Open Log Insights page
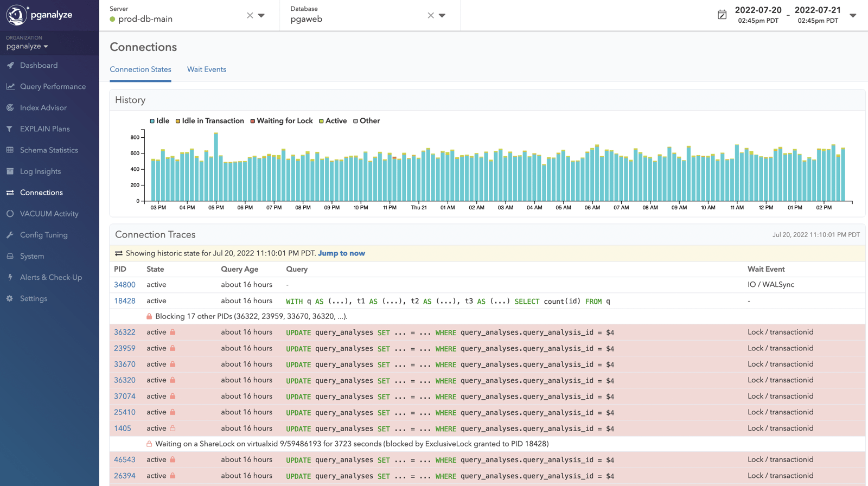The width and height of the screenshot is (868, 486). [40, 171]
